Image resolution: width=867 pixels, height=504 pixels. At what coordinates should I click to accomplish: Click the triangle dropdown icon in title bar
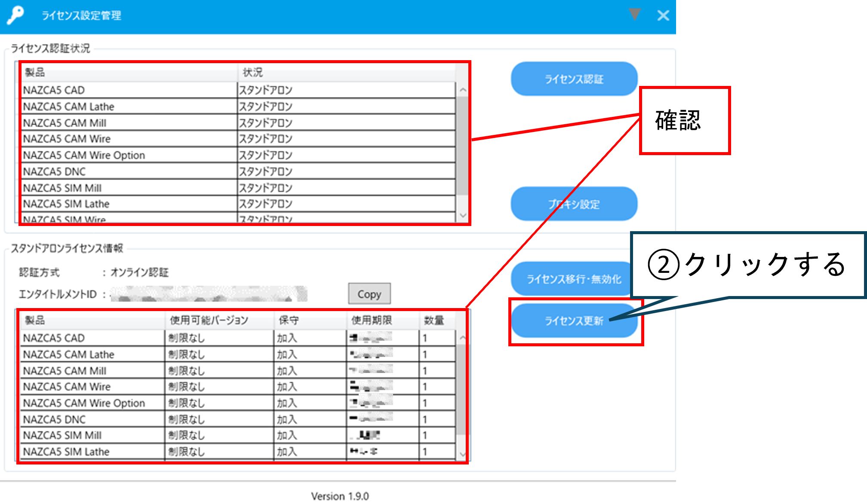coord(634,15)
